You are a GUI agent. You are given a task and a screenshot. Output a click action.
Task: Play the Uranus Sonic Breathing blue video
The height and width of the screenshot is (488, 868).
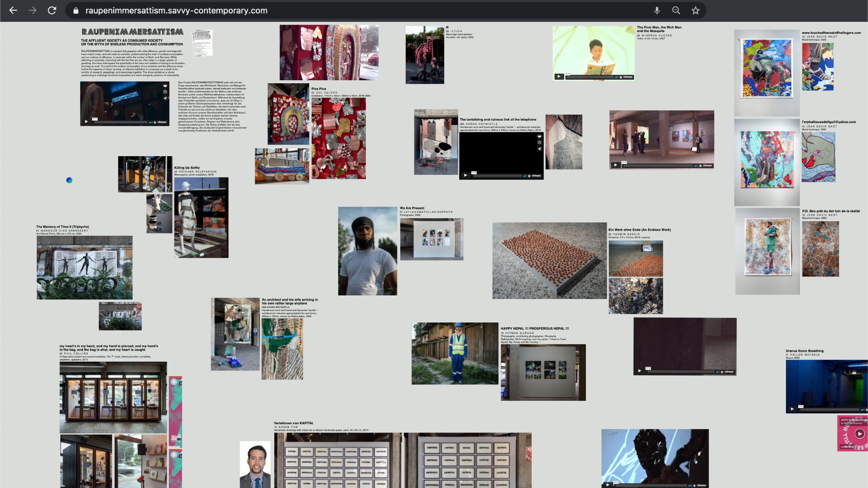[x=792, y=409]
